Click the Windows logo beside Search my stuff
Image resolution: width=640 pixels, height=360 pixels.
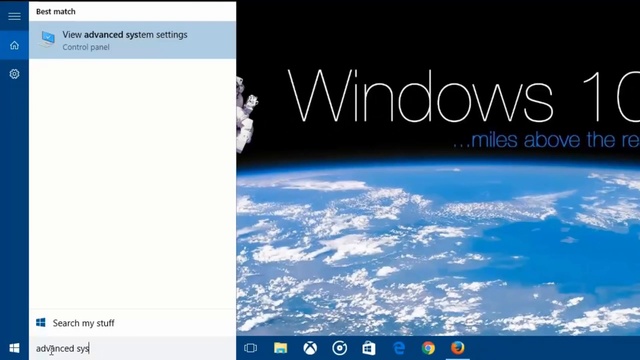[x=41, y=323]
